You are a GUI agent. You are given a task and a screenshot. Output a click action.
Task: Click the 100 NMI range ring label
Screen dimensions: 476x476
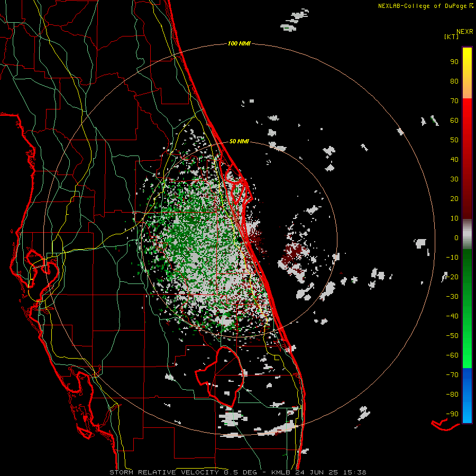239,44
